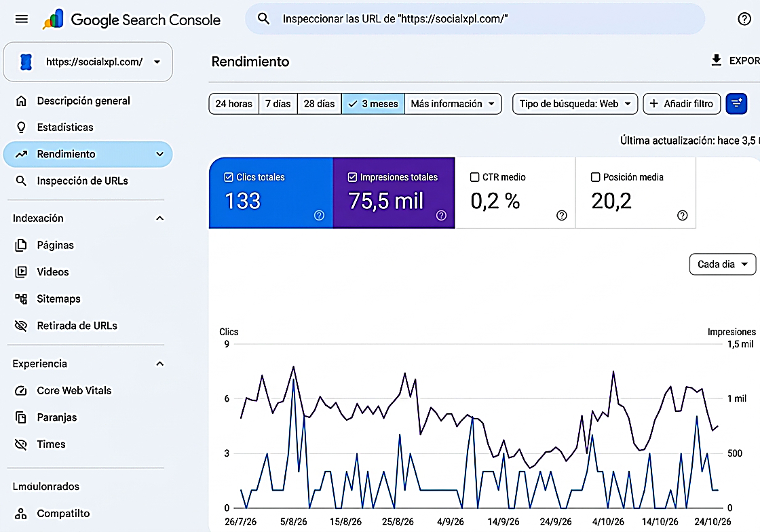Open the property selector dropdown arrow
The width and height of the screenshot is (760, 532).
(157, 62)
